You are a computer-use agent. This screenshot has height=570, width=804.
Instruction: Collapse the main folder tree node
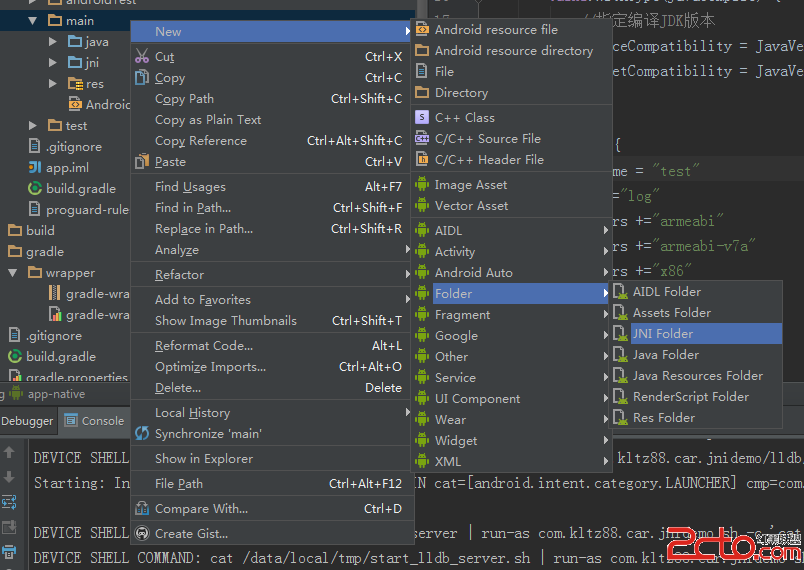33,21
